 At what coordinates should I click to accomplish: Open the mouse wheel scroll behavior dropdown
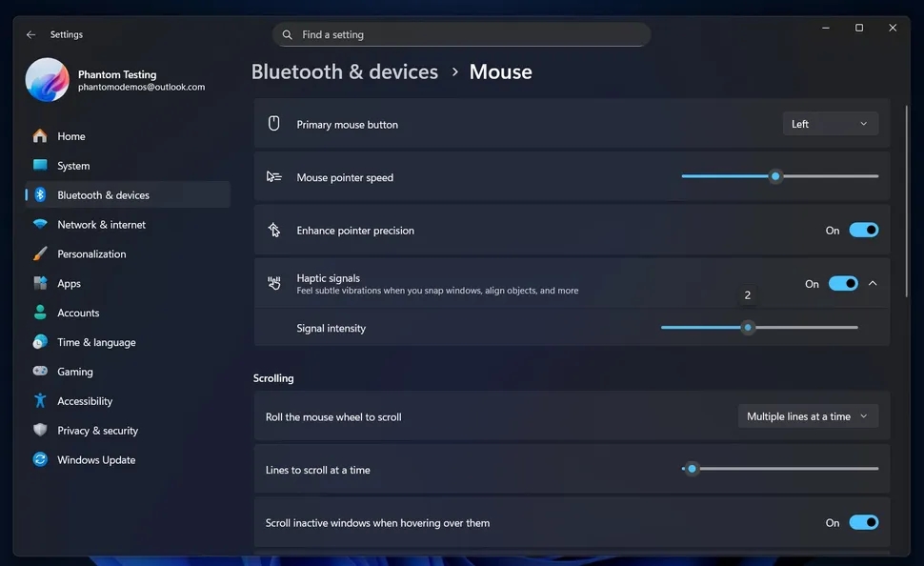(808, 415)
